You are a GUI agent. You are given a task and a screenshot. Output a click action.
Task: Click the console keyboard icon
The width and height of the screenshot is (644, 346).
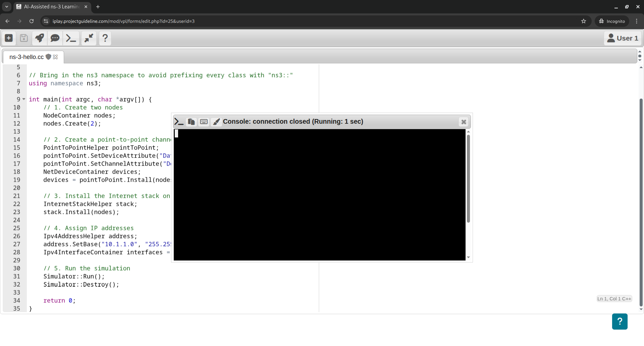(204, 122)
